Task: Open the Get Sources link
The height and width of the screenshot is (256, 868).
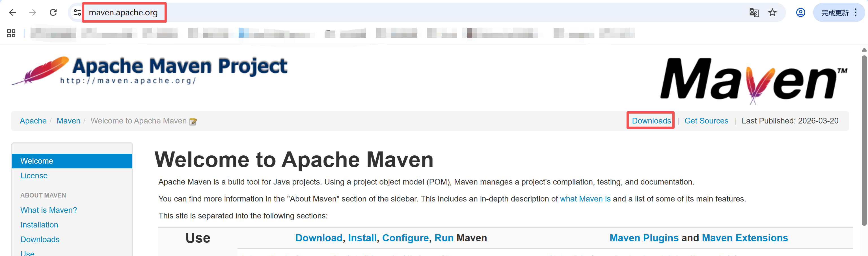Action: tap(706, 121)
